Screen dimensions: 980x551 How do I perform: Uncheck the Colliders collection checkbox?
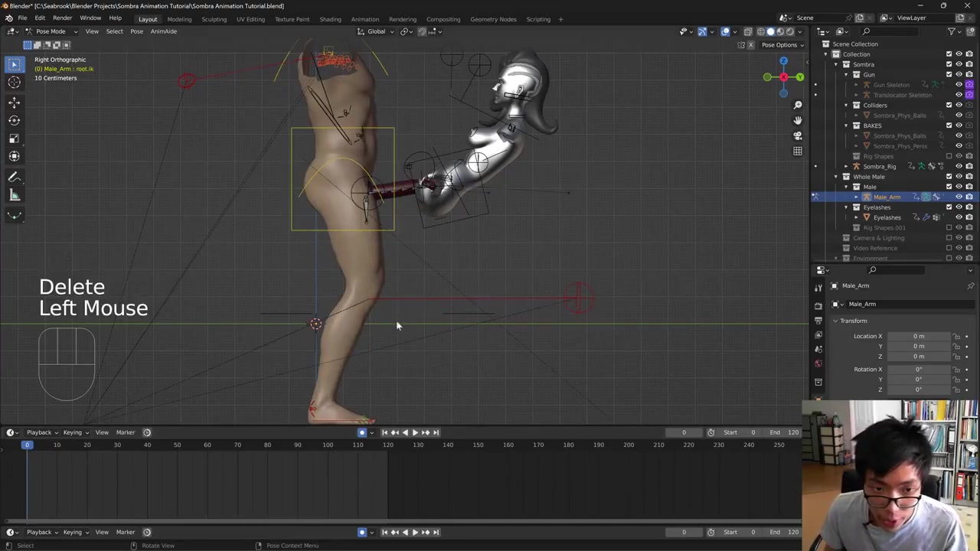[949, 105]
